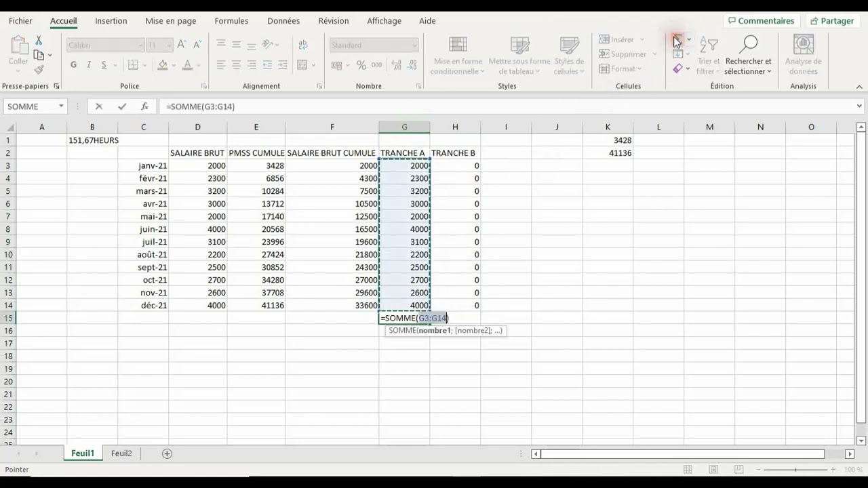This screenshot has width=868, height=488.
Task: Decrease font size with the small A icon
Action: pyautogui.click(x=197, y=45)
